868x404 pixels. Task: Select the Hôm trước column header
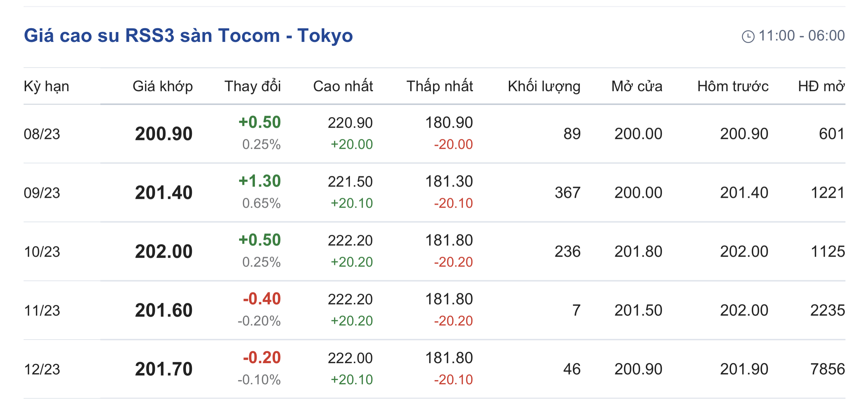[x=733, y=87]
